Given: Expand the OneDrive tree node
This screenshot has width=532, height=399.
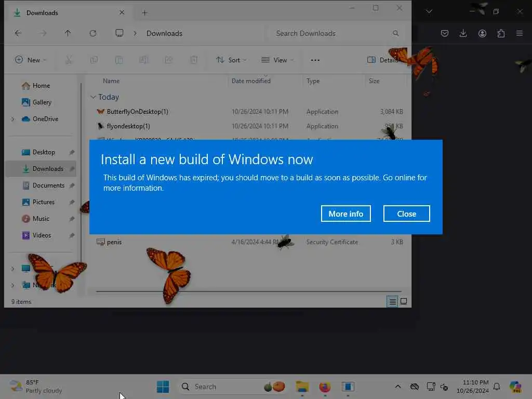Looking at the screenshot, I should (x=13, y=119).
